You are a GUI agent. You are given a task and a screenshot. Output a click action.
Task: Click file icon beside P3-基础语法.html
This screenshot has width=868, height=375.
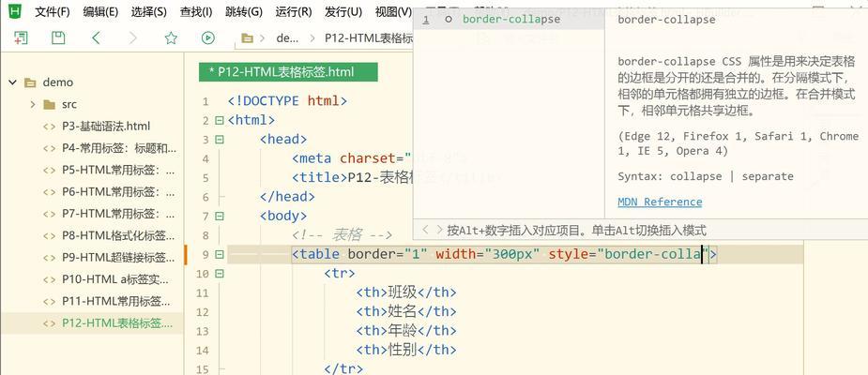coord(50,127)
